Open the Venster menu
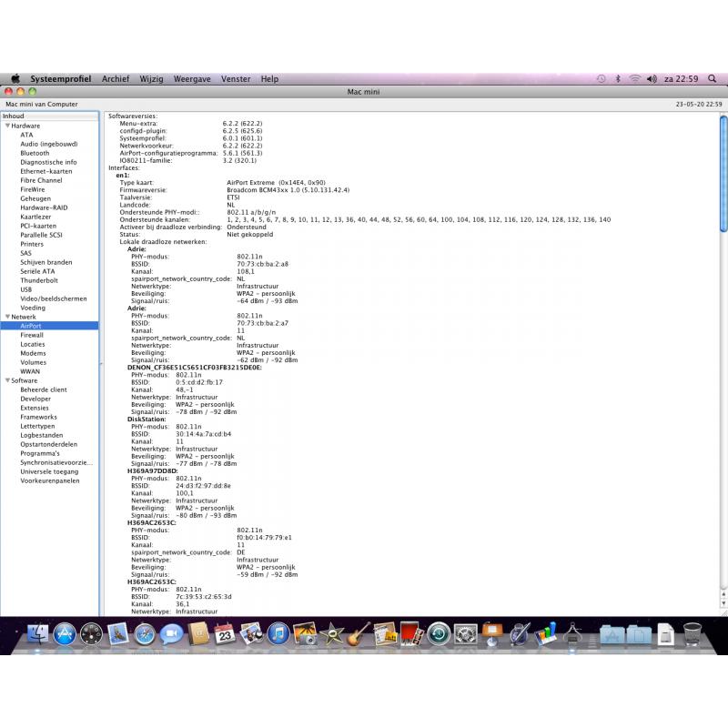Screen dimensions: 728x728 pos(236,79)
